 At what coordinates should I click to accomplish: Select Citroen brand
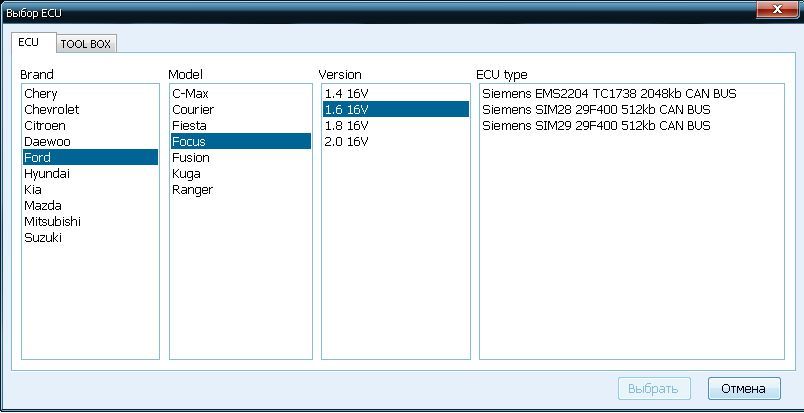click(90, 125)
